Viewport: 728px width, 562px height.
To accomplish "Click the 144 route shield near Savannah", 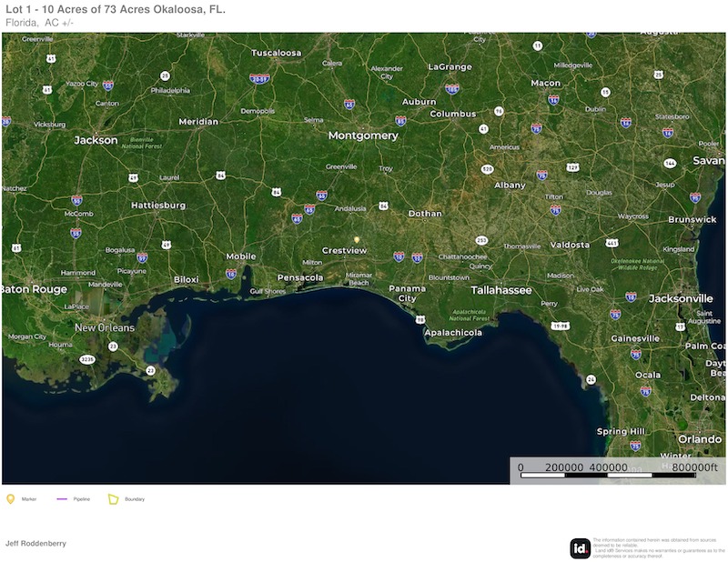I will point(670,163).
